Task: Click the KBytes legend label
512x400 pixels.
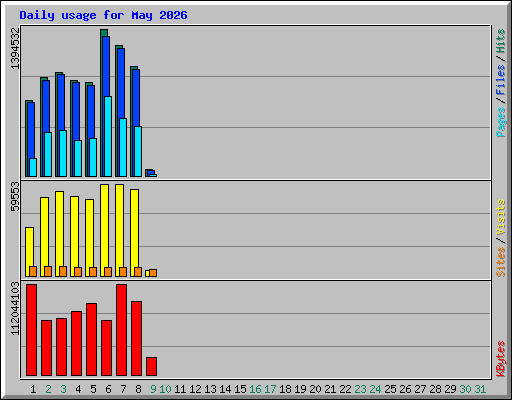Action: pyautogui.click(x=500, y=359)
